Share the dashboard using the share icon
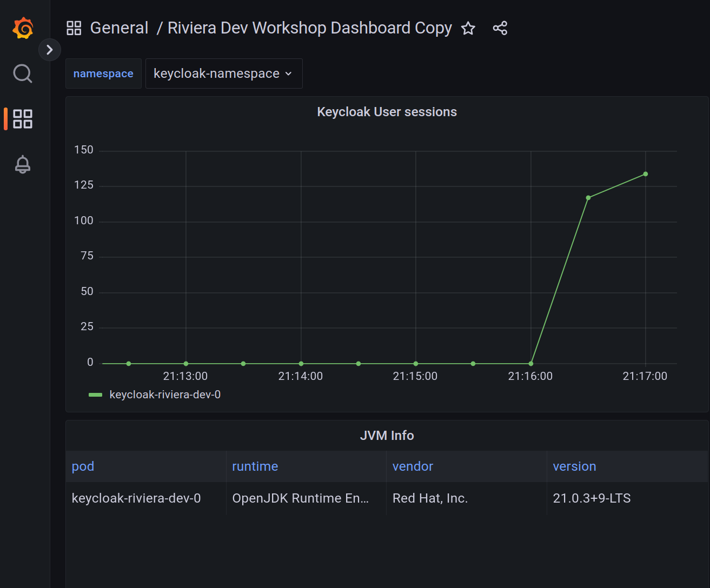This screenshot has width=710, height=588. [x=500, y=28]
